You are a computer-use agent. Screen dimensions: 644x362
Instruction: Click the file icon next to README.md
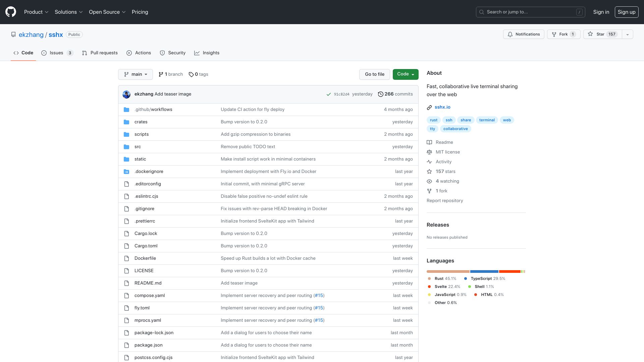[126, 283]
